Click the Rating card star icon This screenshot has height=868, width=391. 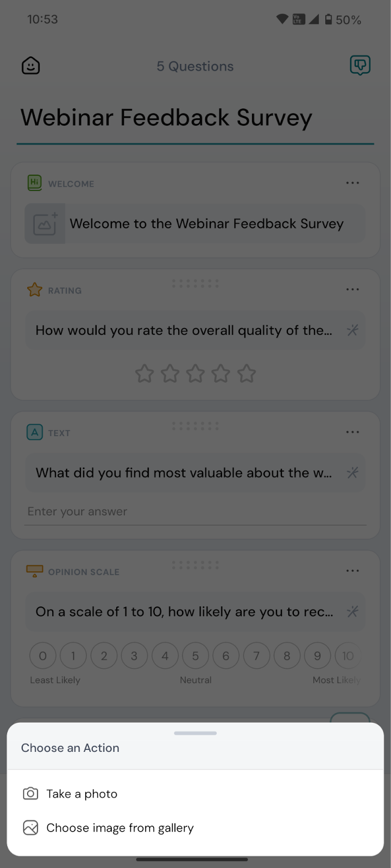pyautogui.click(x=35, y=290)
